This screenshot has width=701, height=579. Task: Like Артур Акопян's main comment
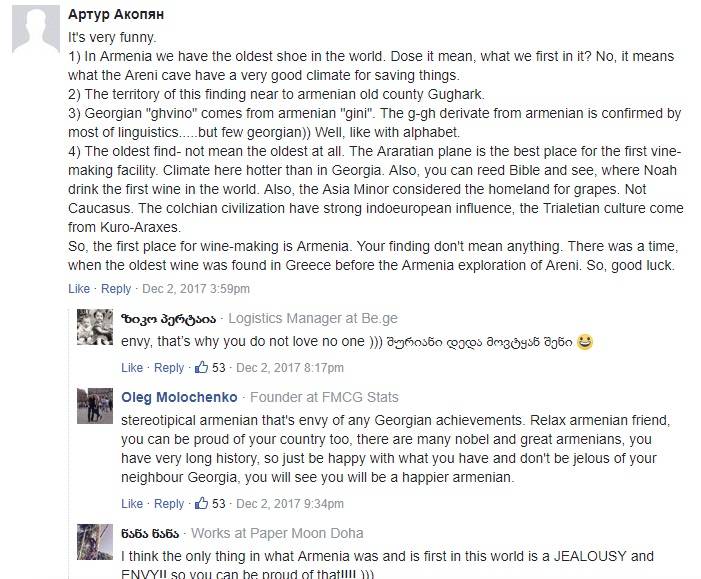point(79,289)
